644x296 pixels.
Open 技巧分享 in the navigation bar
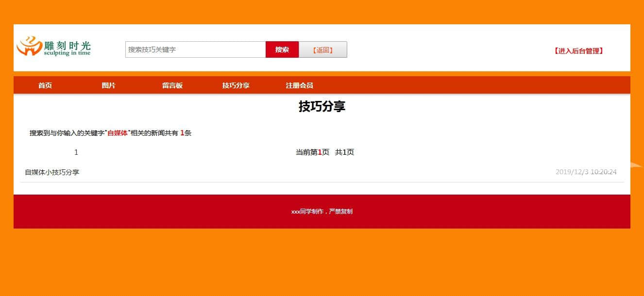pos(236,85)
